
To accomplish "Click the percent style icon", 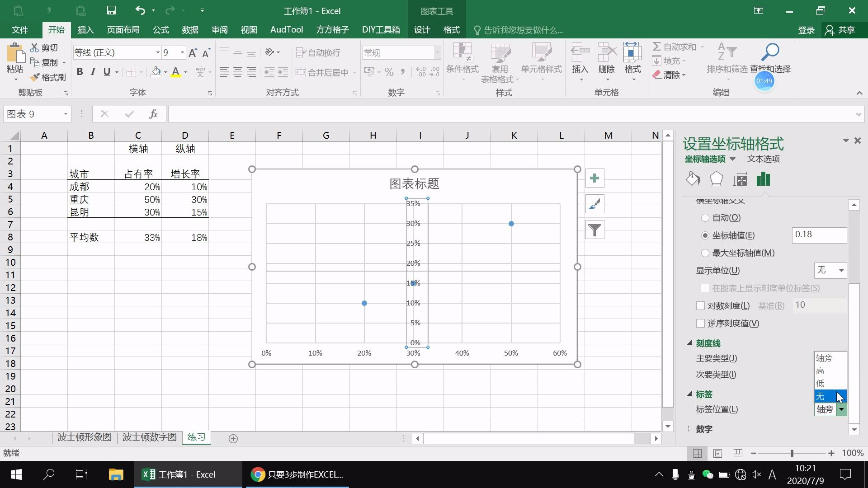I will point(389,72).
